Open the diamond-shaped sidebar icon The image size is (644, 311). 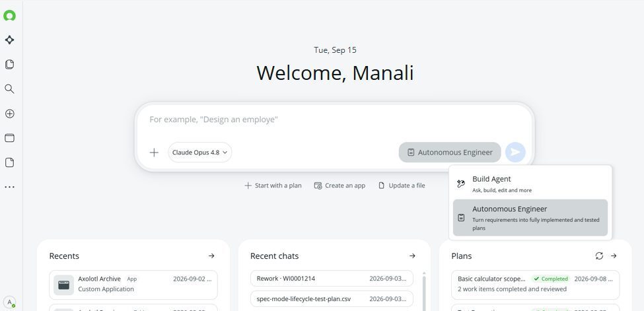point(9,40)
